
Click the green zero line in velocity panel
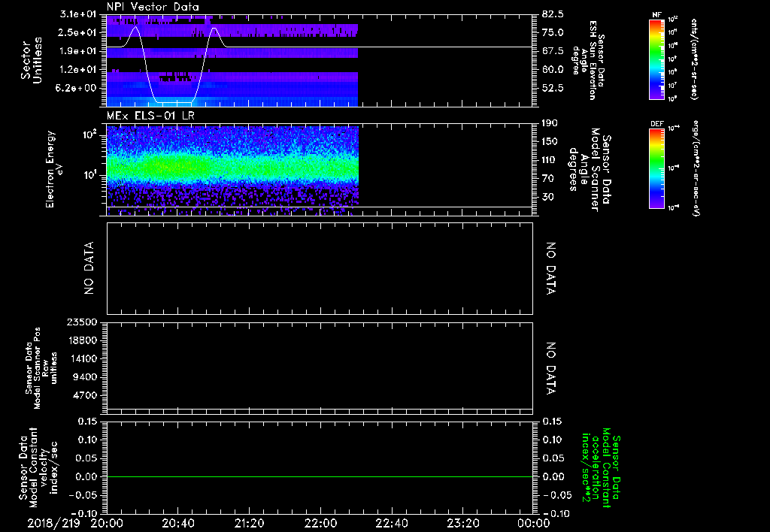320,476
